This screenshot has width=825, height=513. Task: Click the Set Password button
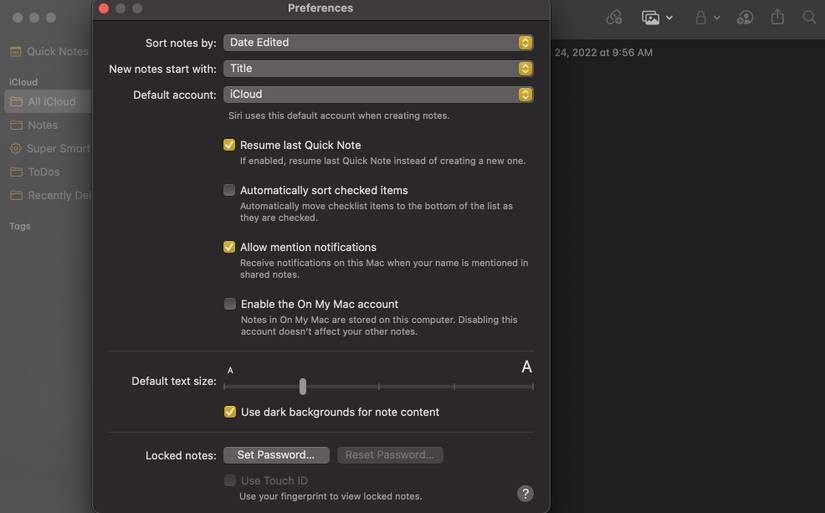pos(276,455)
